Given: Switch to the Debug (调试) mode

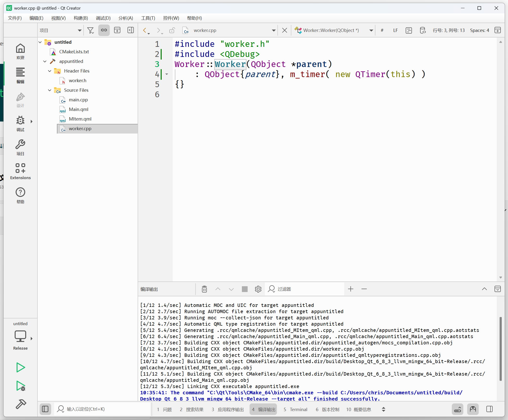Looking at the screenshot, I should coord(20,124).
